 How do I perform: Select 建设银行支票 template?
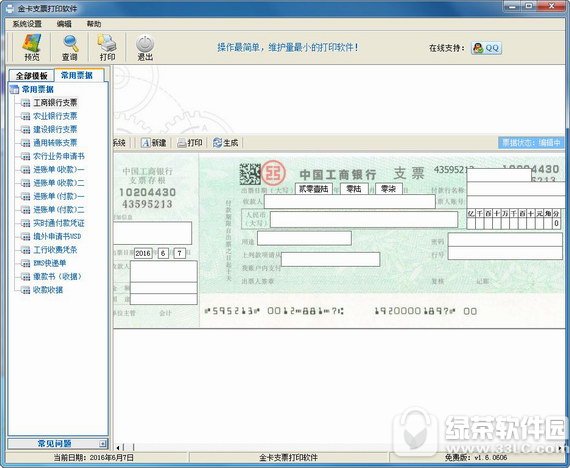point(55,129)
